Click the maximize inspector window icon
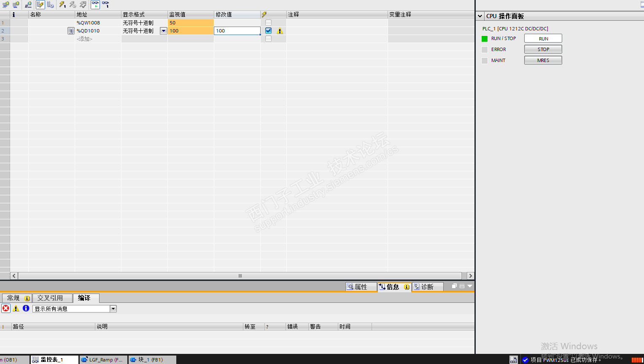Screen dimensions: 644x364 point(462,286)
